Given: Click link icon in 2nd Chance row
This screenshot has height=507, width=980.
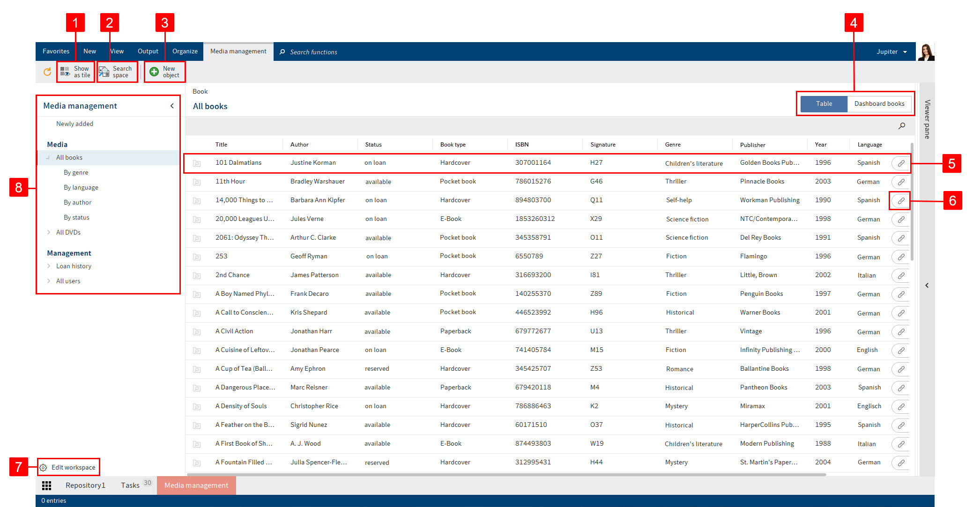Looking at the screenshot, I should point(901,276).
